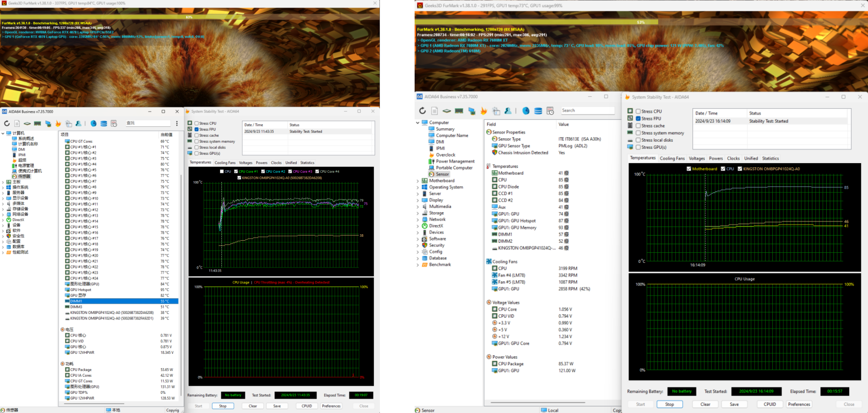This screenshot has height=413, width=868.
Task: Expand the Storage tree node
Action: pos(418,213)
